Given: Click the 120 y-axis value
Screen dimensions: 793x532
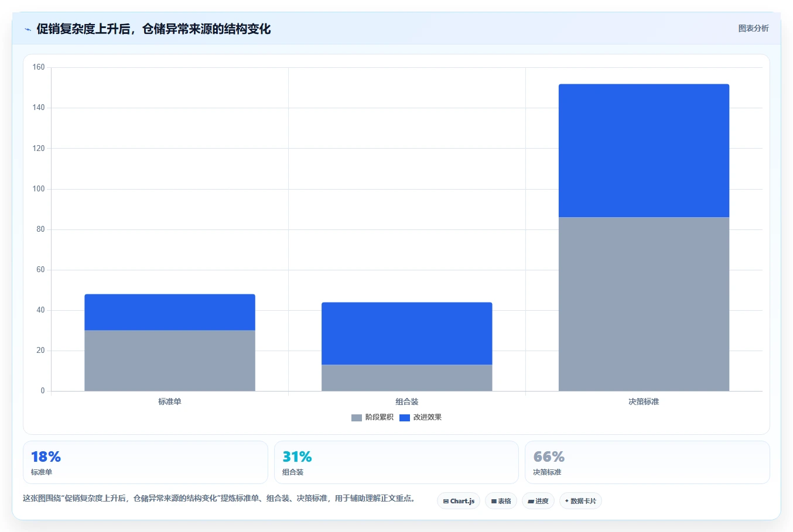Looking at the screenshot, I should 39,148.
